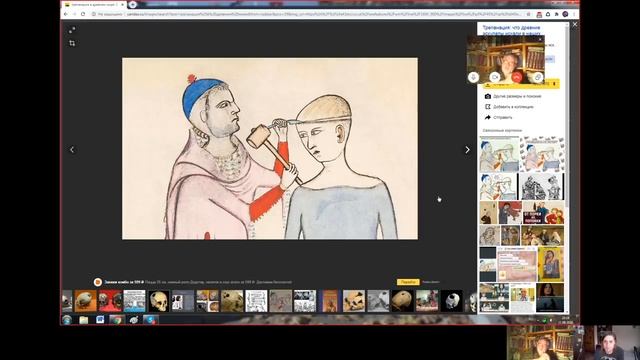Turn off camera in the video call overlay
Image resolution: width=640 pixels, height=360 pixels.
[495, 77]
